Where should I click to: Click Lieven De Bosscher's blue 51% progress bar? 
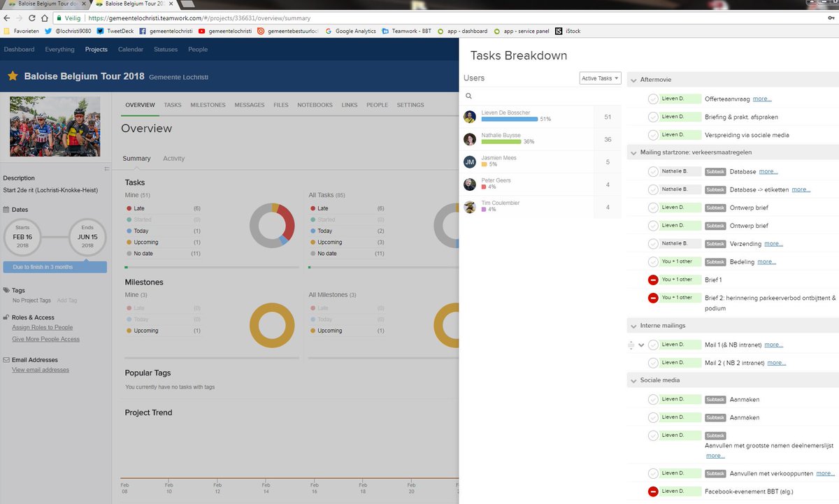510,120
